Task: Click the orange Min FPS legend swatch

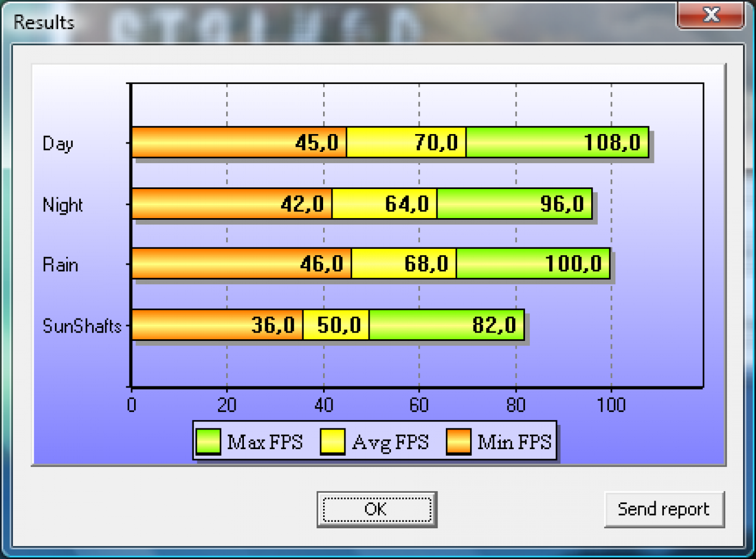Action: 458,441
